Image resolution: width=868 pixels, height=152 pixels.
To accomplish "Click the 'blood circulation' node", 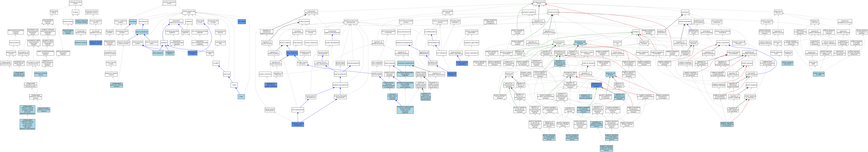I will click(x=285, y=43).
